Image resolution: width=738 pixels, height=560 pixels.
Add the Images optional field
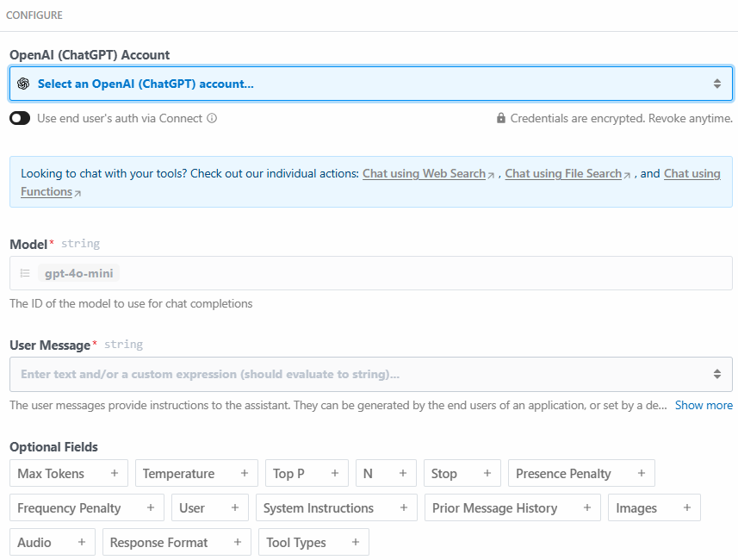[654, 507]
